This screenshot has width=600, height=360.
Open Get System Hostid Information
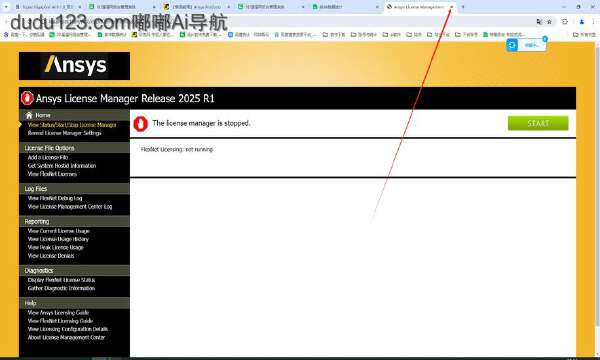(x=62, y=166)
